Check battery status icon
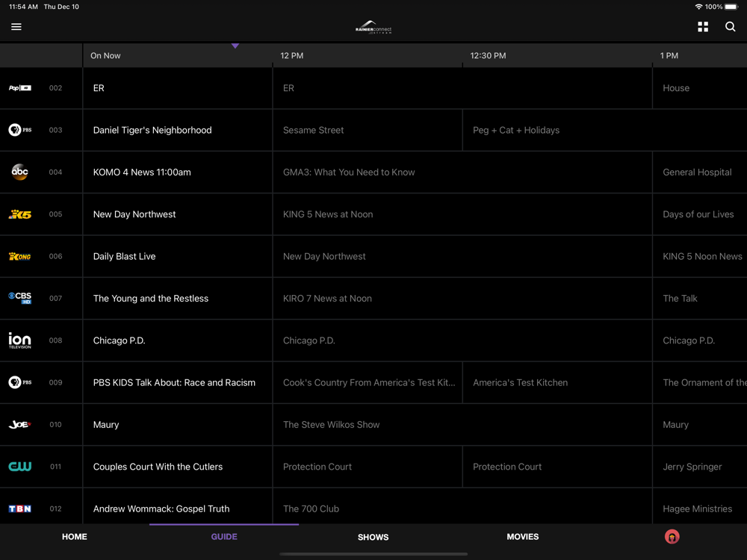The height and width of the screenshot is (560, 747). pyautogui.click(x=732, y=7)
